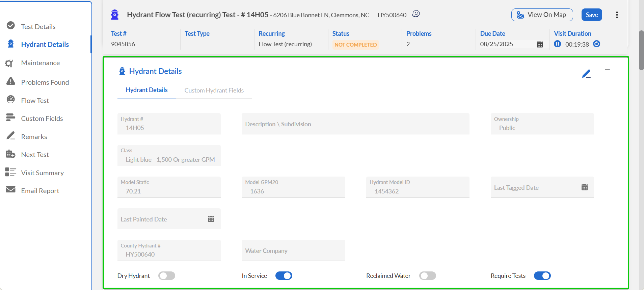Screen dimensions: 644x290
Task: Click the View On Map button
Action: pos(542,15)
